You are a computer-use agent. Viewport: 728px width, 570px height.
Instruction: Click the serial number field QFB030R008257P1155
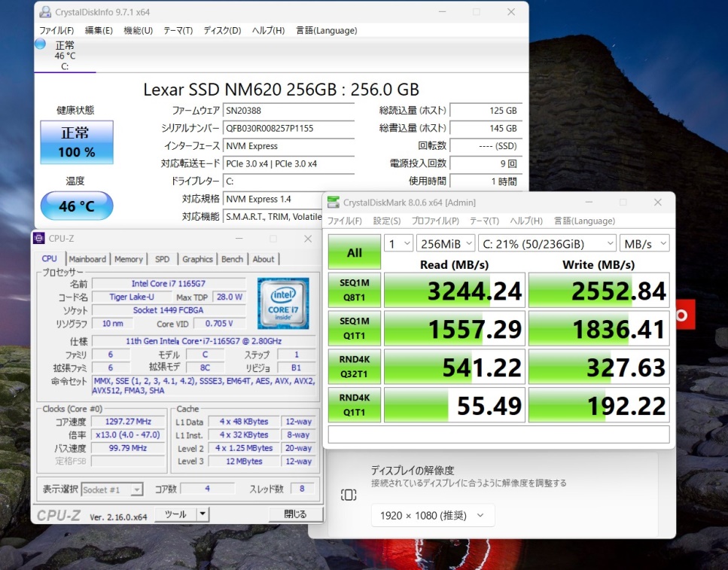click(288, 128)
